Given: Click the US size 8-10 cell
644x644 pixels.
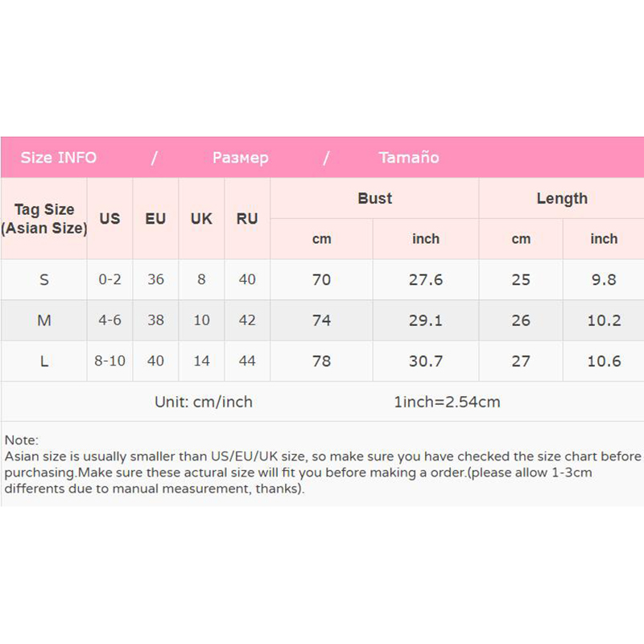Looking at the screenshot, I should [x=109, y=361].
